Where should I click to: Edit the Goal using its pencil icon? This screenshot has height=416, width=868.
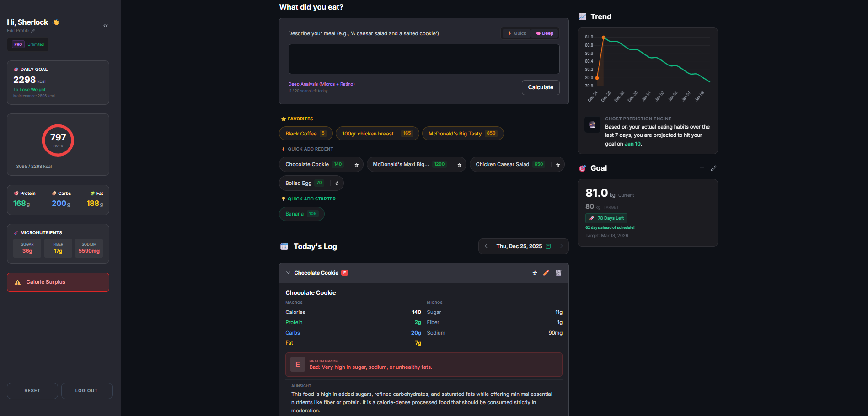point(714,168)
